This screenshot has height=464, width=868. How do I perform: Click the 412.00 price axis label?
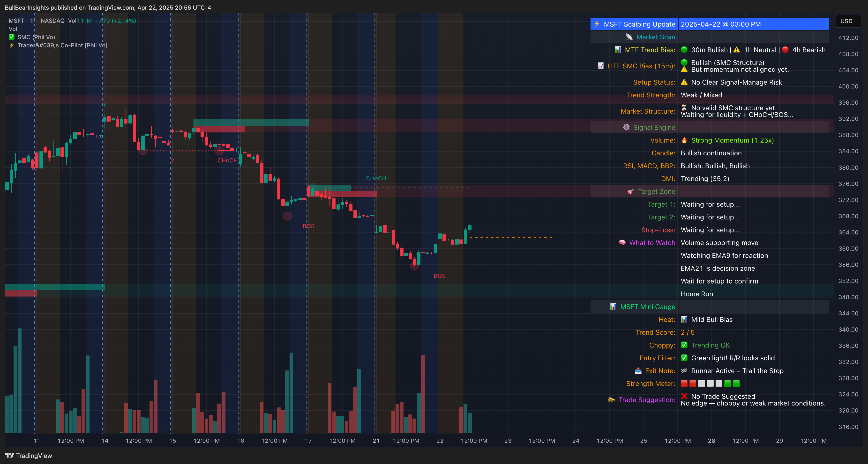848,38
